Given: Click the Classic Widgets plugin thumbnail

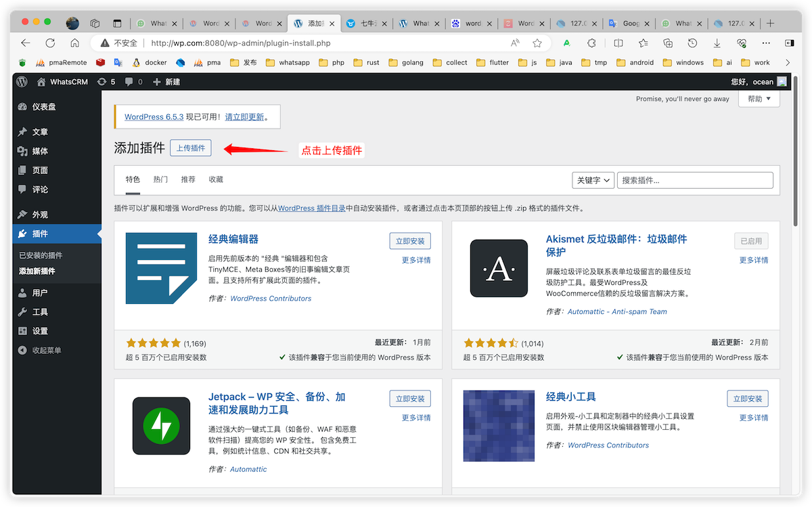Looking at the screenshot, I should point(499,425).
